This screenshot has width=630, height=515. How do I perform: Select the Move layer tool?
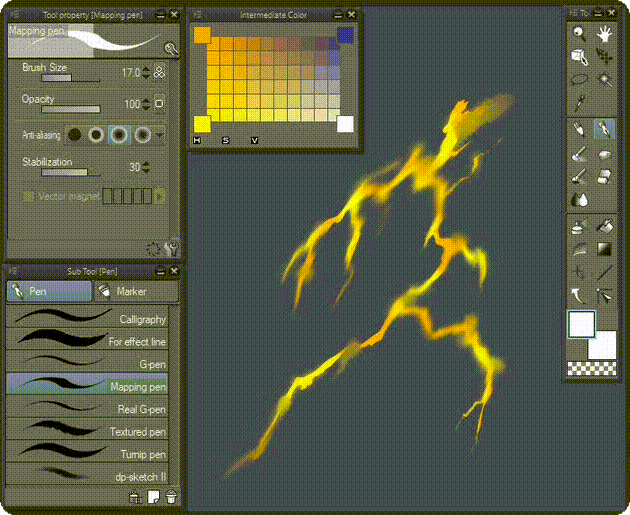(604, 57)
